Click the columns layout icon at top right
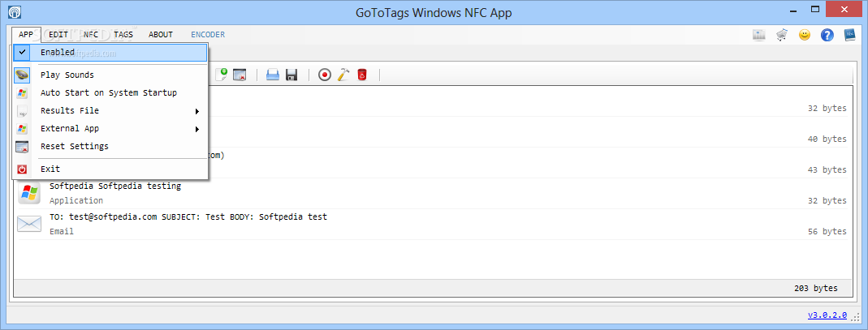 (x=759, y=35)
